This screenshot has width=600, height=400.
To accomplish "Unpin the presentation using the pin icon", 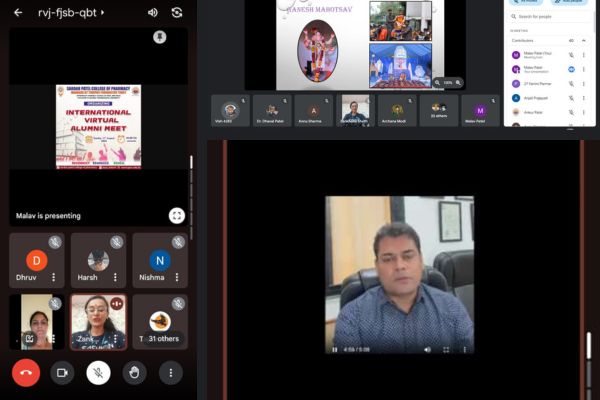I will (x=159, y=37).
